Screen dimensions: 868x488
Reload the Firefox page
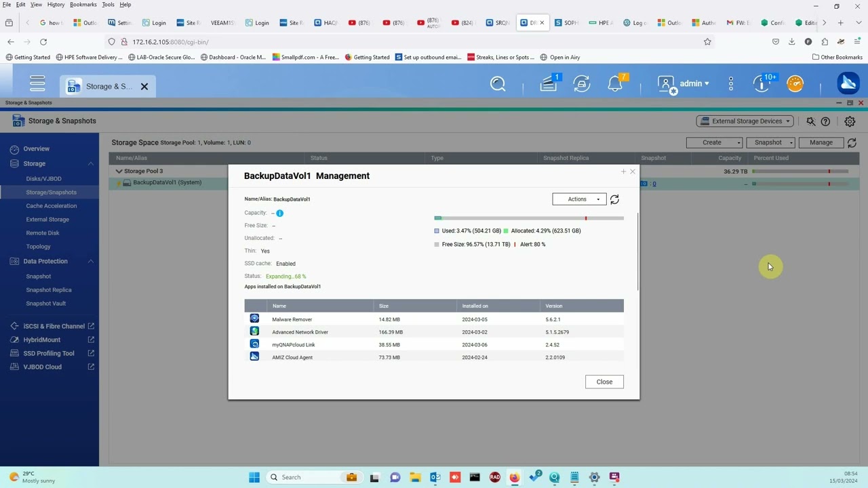click(43, 41)
